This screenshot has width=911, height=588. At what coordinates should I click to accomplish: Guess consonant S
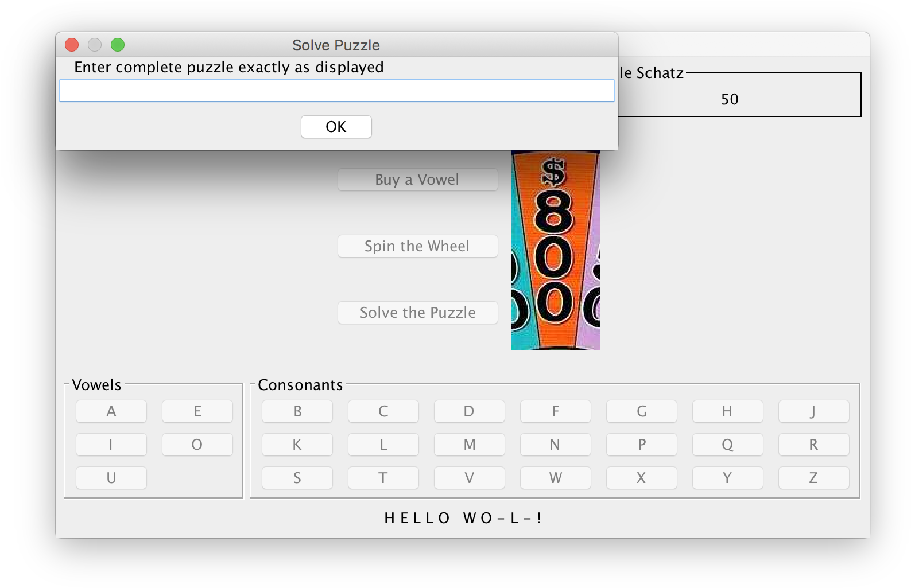coord(297,478)
